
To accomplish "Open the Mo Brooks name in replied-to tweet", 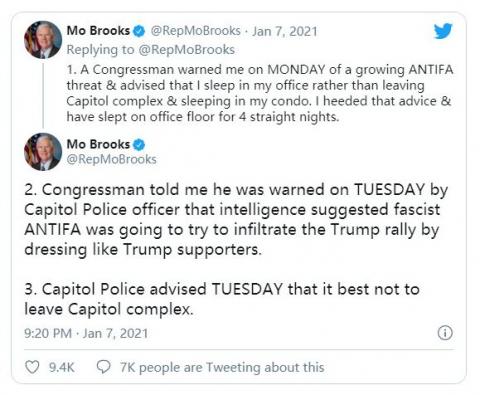I will coord(98,31).
